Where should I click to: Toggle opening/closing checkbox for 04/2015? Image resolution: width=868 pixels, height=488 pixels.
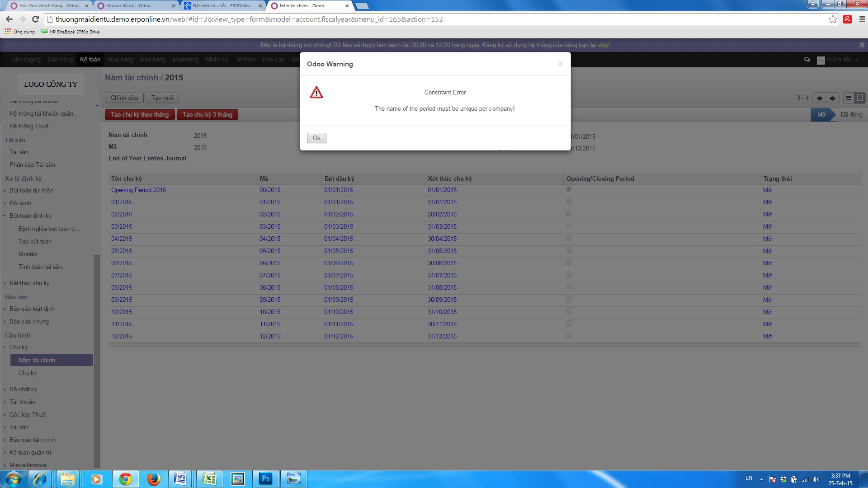[x=569, y=238]
